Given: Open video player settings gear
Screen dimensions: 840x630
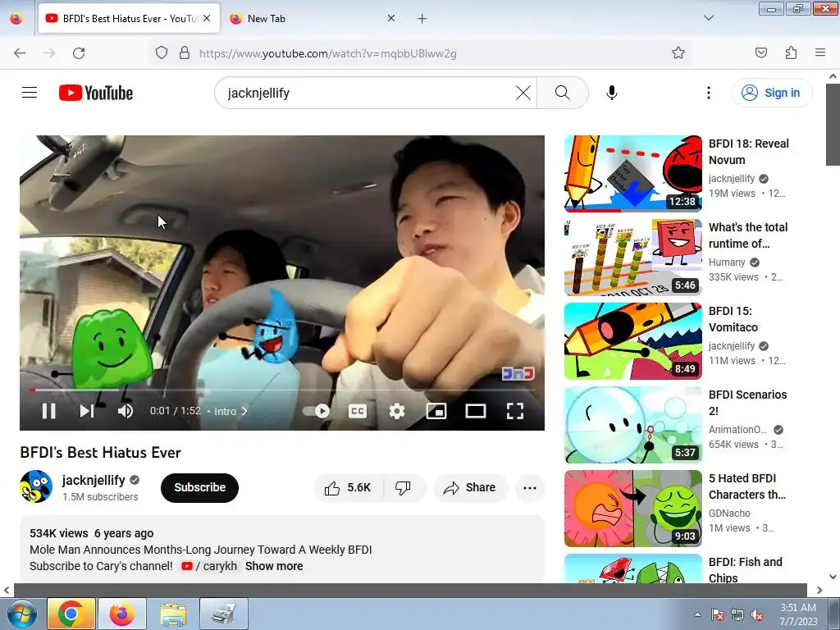Looking at the screenshot, I should click(396, 411).
